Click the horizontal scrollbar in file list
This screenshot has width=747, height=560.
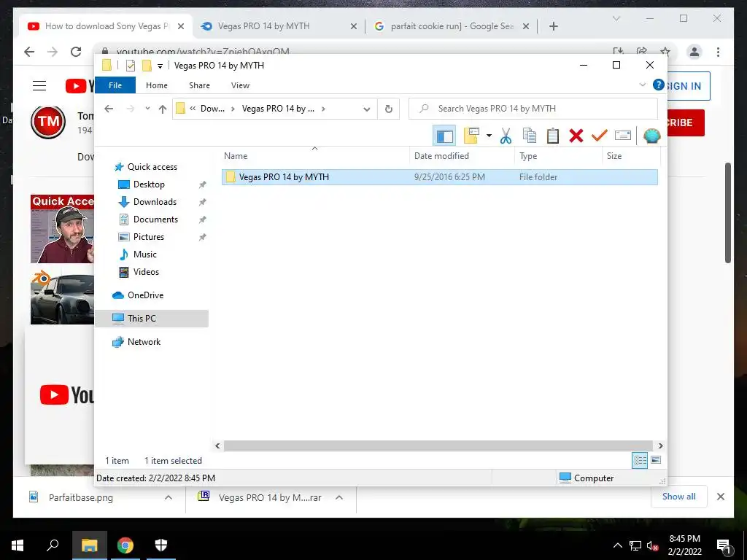click(438, 446)
